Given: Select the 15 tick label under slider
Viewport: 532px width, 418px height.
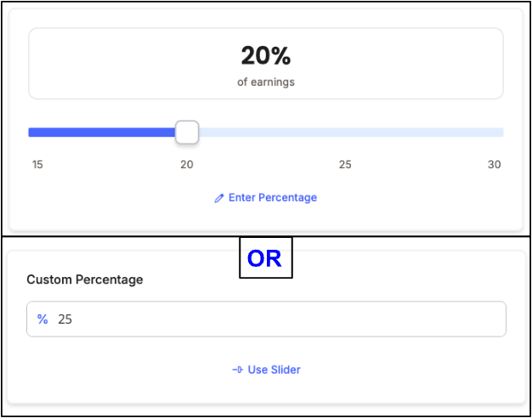Looking at the screenshot, I should tap(37, 165).
